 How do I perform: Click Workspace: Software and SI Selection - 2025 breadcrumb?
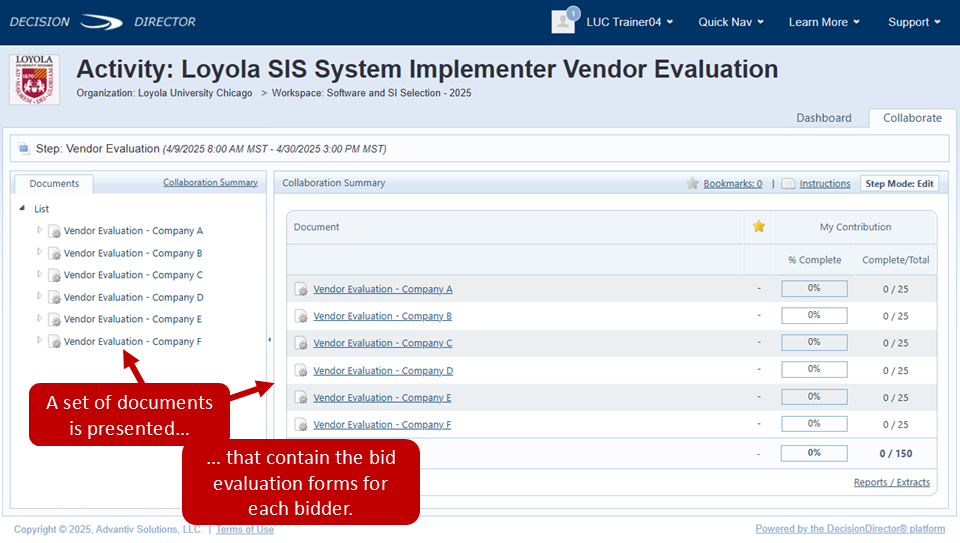372,93
